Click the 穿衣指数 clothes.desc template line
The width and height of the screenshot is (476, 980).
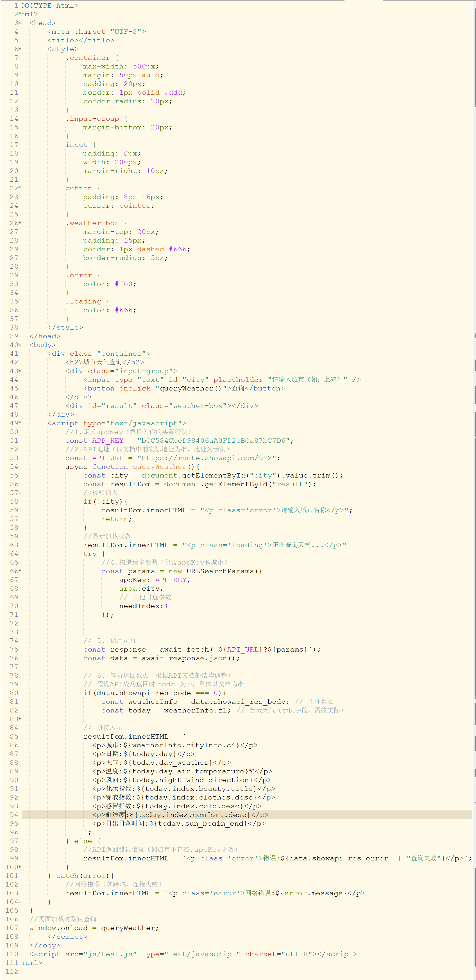(184, 798)
